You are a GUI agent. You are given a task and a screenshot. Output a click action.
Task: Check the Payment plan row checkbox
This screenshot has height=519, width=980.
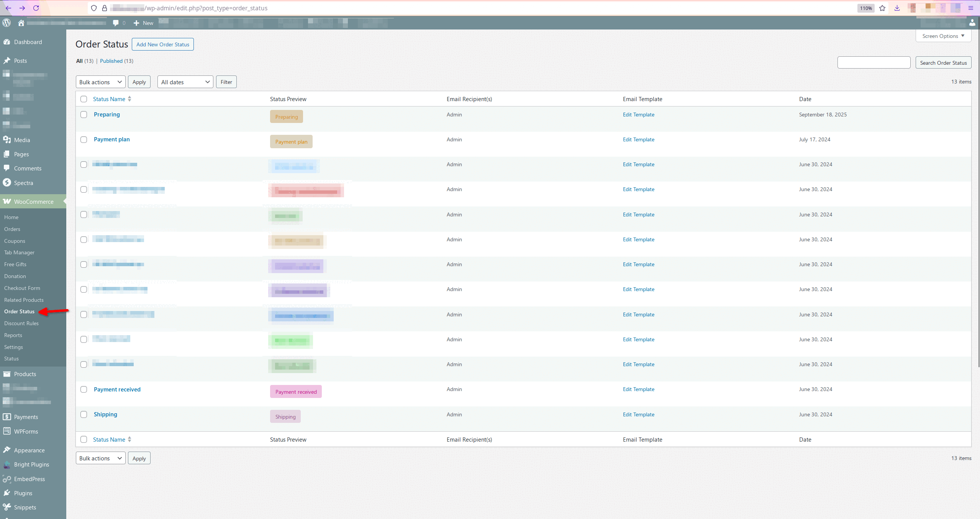[84, 139]
